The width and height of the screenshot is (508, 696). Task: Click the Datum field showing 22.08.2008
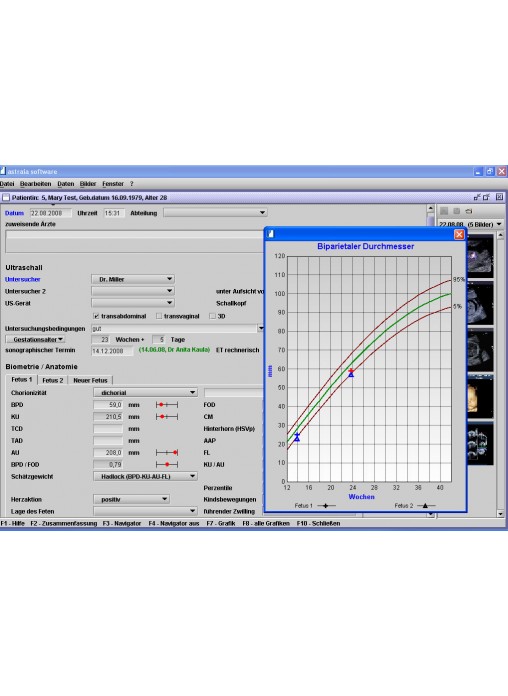point(51,213)
